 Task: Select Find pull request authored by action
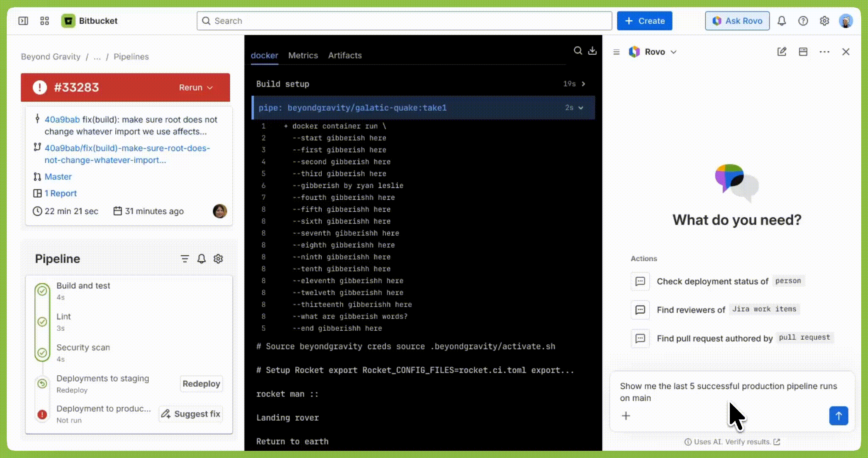pos(732,338)
